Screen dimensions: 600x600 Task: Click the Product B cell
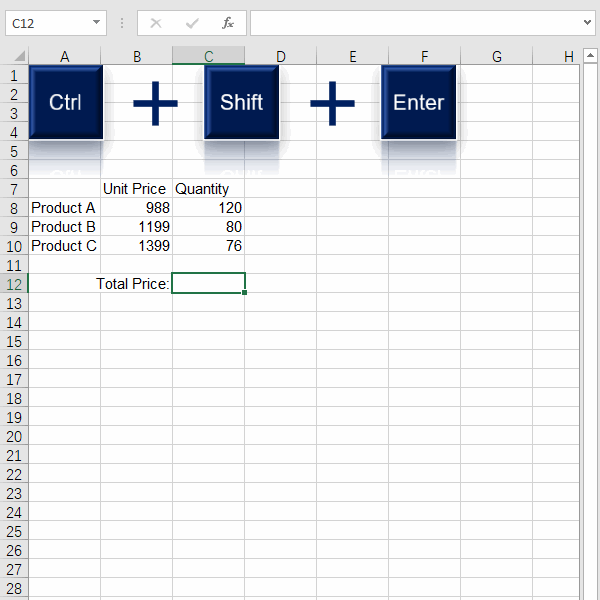point(65,227)
